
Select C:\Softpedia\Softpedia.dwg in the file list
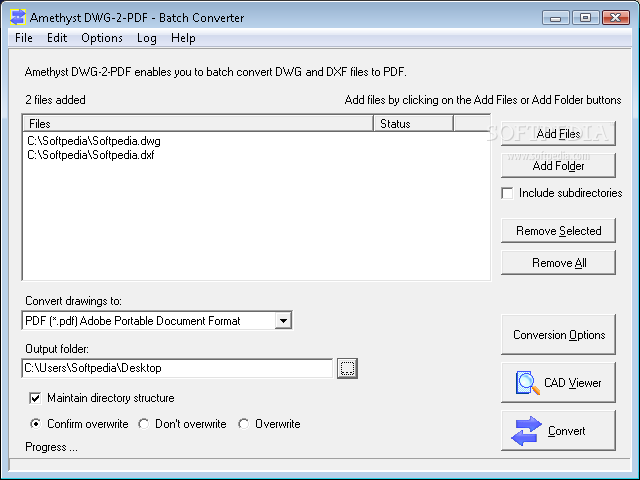point(94,141)
